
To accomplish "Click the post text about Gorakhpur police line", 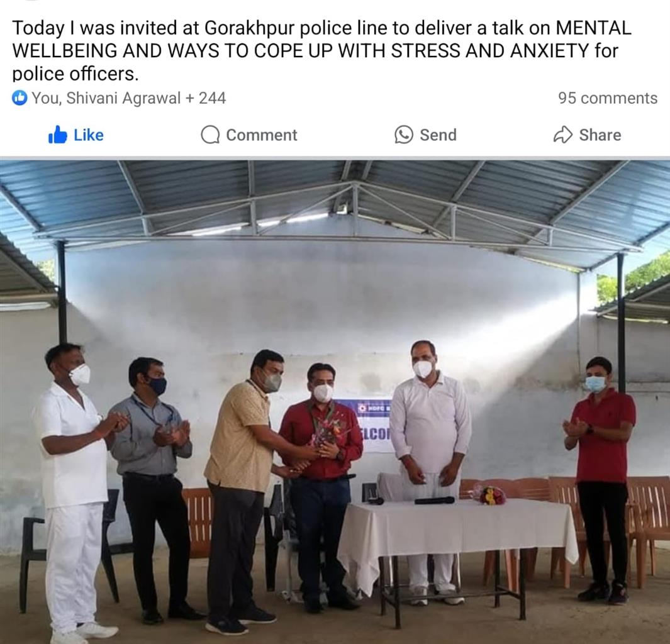I will (321, 50).
